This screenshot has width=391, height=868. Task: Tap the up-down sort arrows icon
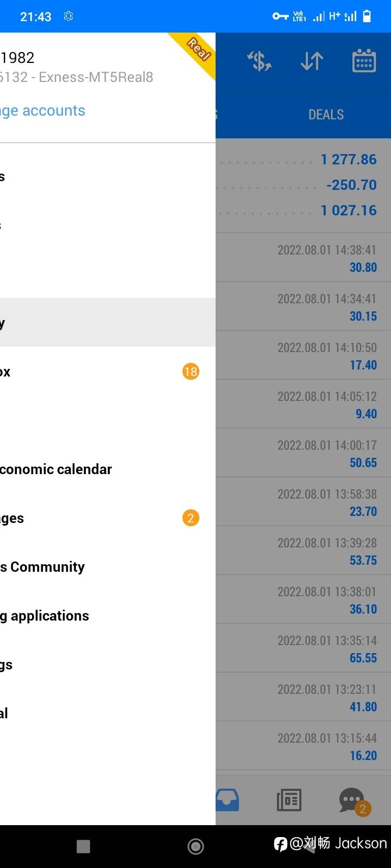point(312,61)
